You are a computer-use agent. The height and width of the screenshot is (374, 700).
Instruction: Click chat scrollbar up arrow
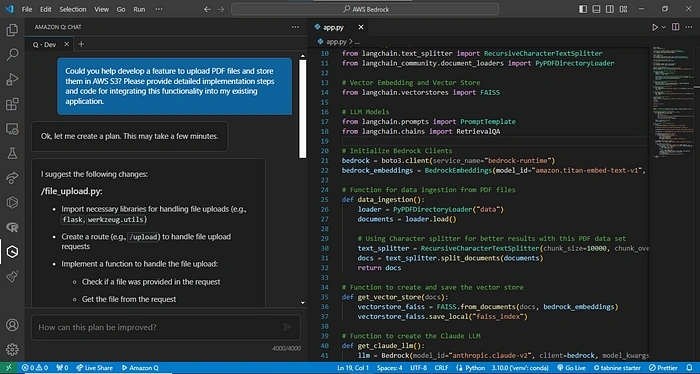click(303, 56)
